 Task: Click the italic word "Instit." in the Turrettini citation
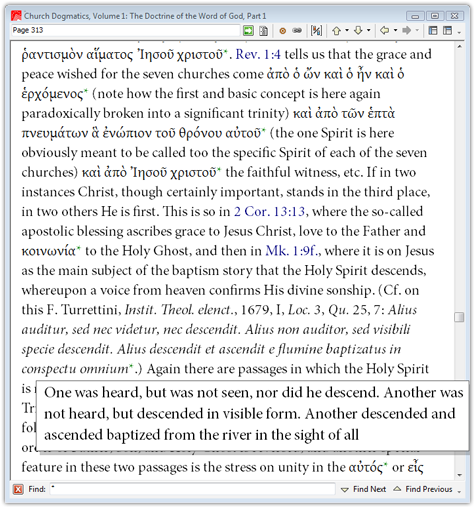(x=140, y=310)
